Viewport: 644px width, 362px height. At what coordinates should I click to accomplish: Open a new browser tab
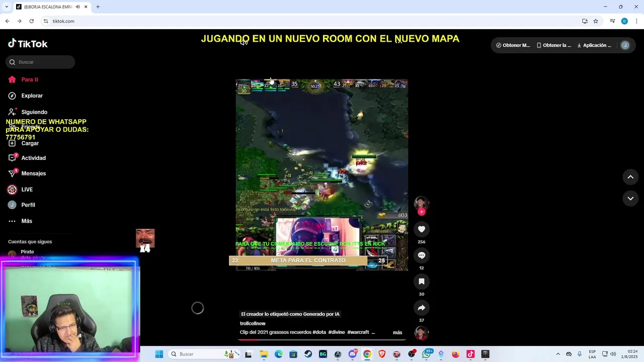tap(98, 7)
